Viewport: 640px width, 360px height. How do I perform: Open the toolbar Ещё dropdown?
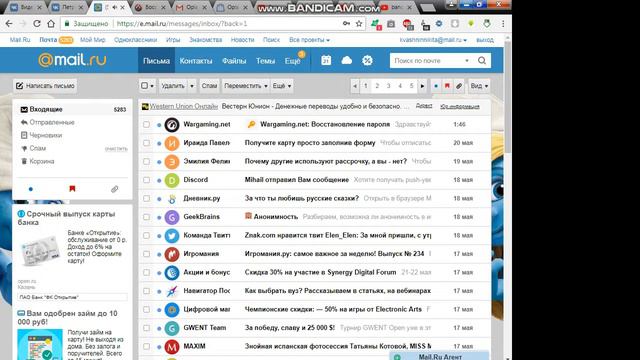[282, 86]
